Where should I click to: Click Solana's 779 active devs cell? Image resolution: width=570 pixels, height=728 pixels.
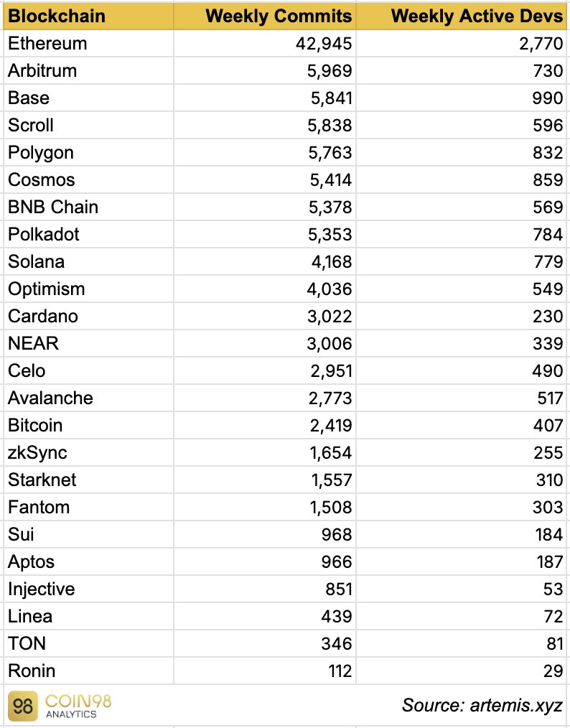(548, 261)
